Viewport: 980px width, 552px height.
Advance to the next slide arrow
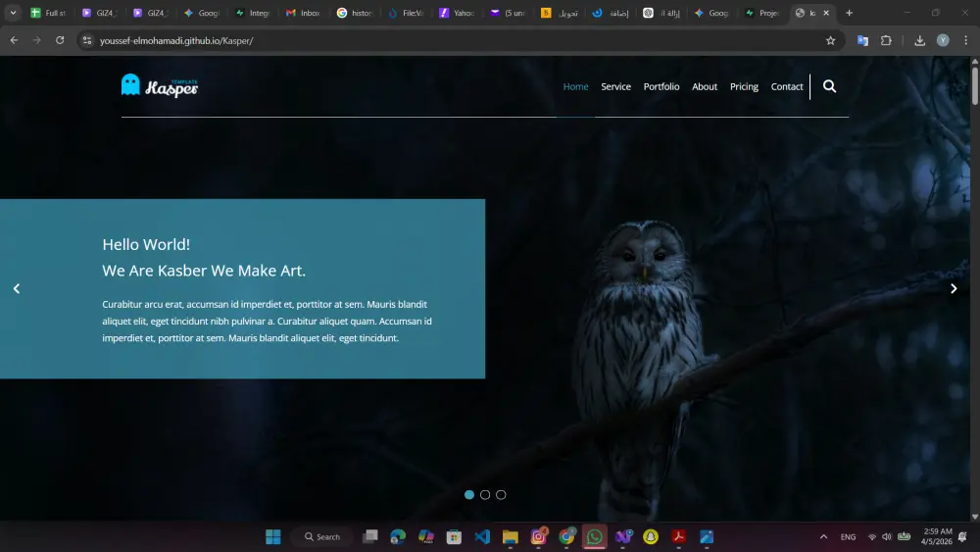click(954, 288)
